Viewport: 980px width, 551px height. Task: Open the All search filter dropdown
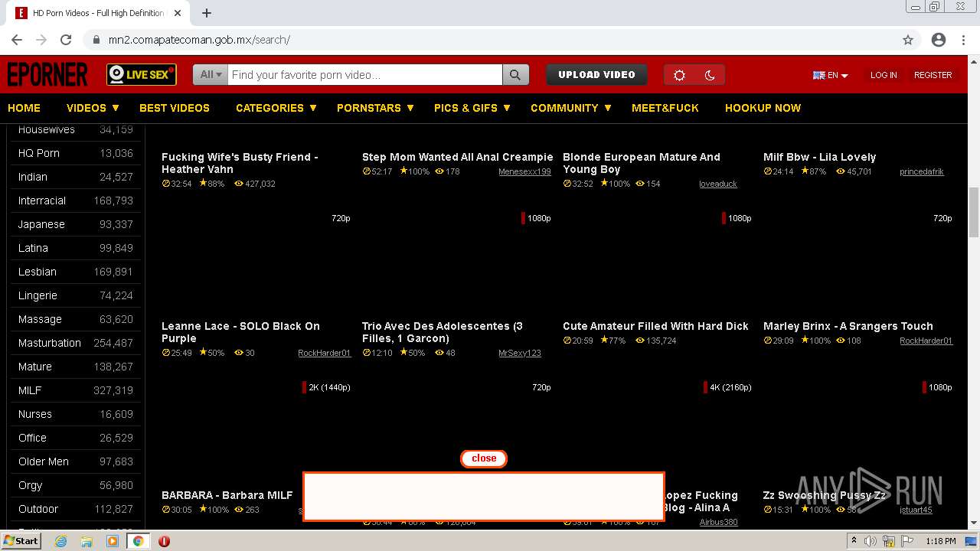211,74
